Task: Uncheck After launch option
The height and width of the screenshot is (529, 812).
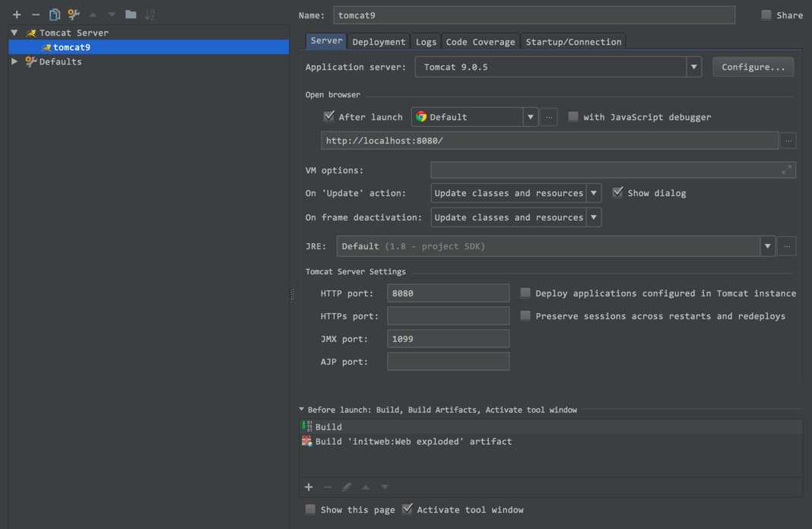Action: coord(328,116)
